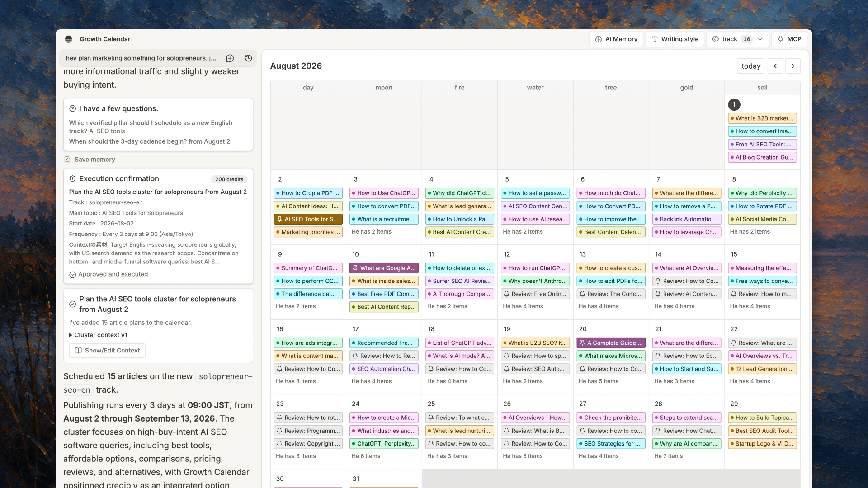Expand 'He has 2 items' on day 5
868x488 pixels.
coord(523,232)
